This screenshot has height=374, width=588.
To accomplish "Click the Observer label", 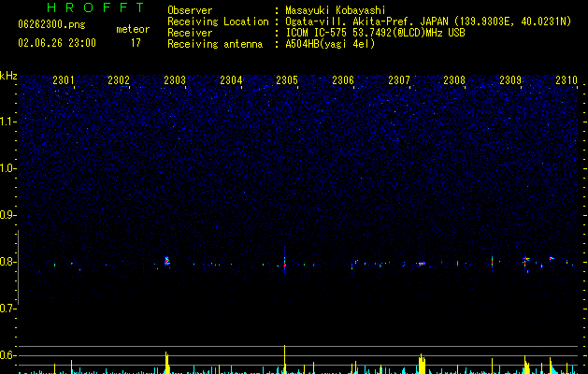I will click(x=190, y=10).
